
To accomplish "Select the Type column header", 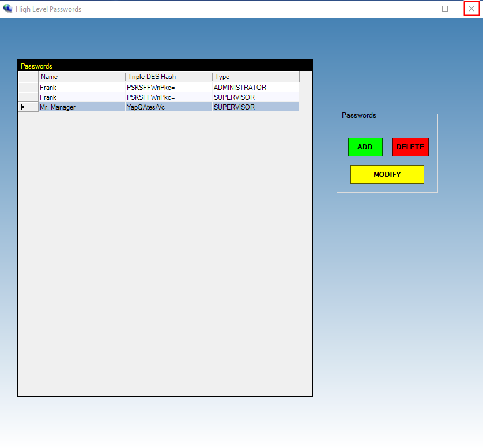I will [x=256, y=77].
